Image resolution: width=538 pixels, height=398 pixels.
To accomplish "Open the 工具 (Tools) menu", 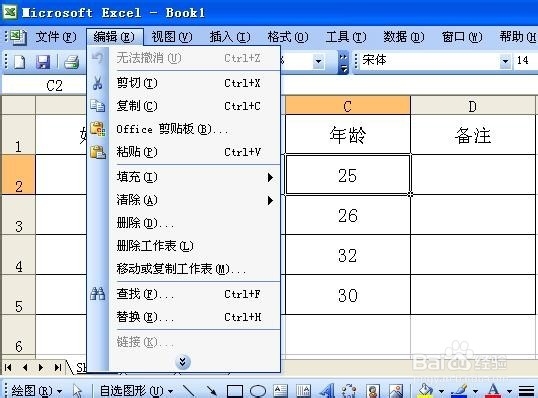I will [x=346, y=37].
